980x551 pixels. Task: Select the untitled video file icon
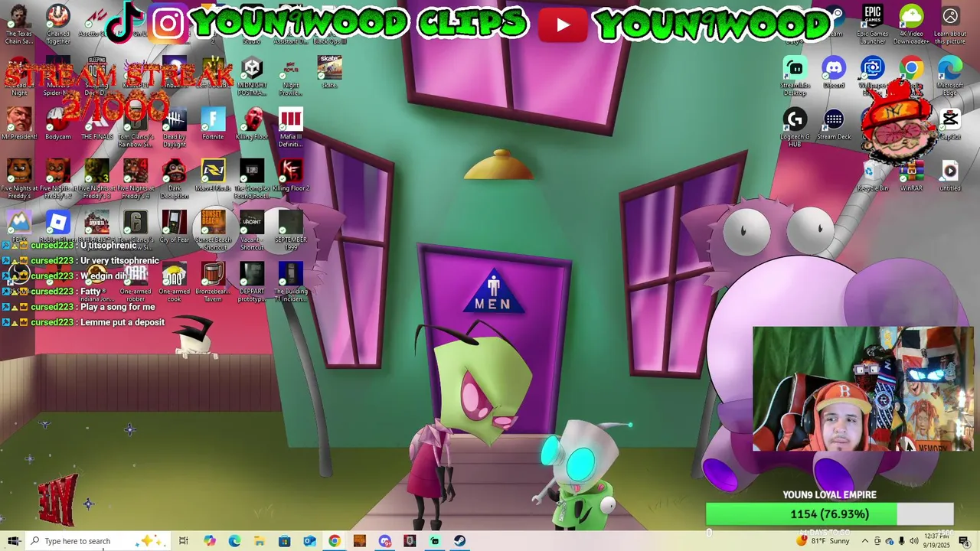[x=950, y=175]
